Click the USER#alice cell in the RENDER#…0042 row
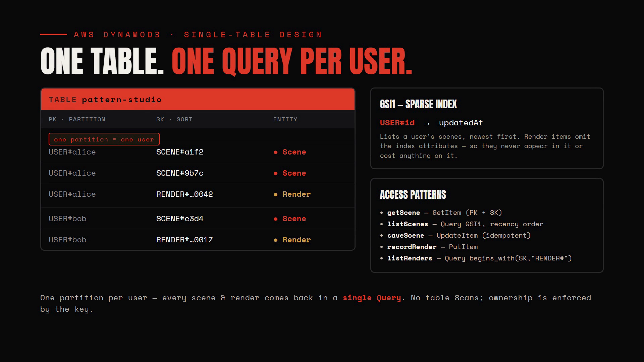The image size is (644, 362). click(72, 194)
